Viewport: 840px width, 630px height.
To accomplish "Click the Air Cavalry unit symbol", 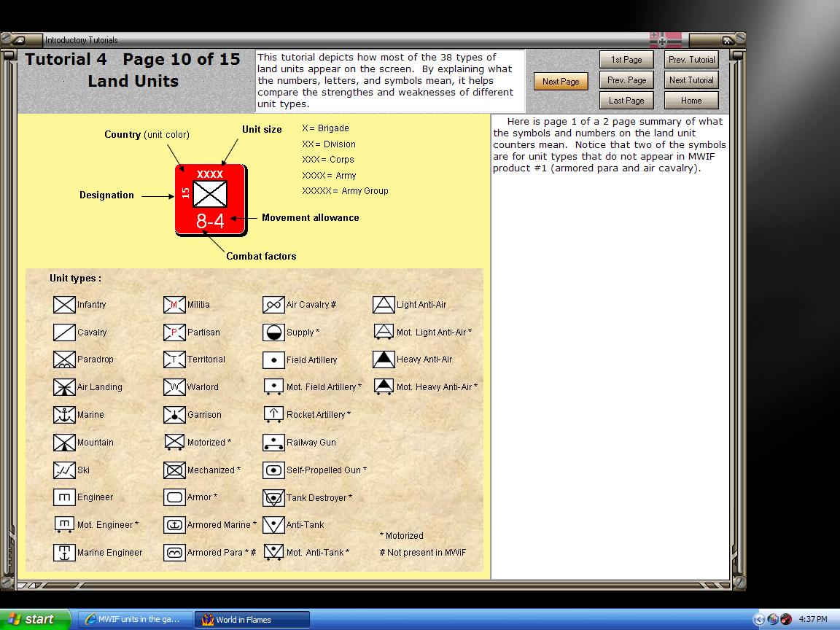I will point(273,305).
